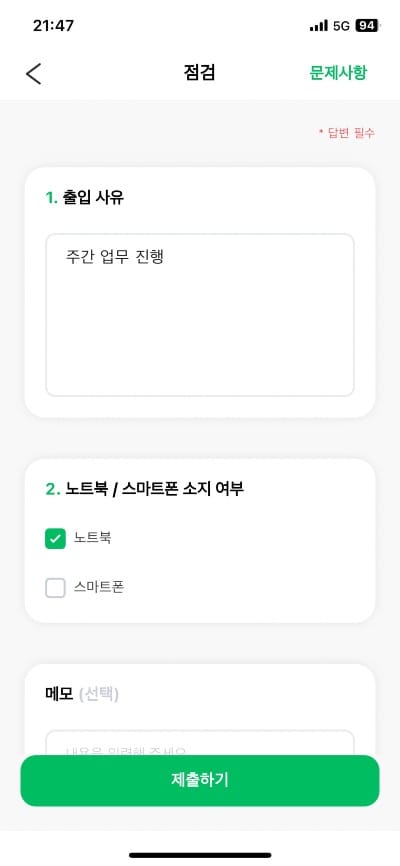This screenshot has height=866, width=400.
Task: Tap the cellular signal bars icon
Action: pyautogui.click(x=319, y=26)
